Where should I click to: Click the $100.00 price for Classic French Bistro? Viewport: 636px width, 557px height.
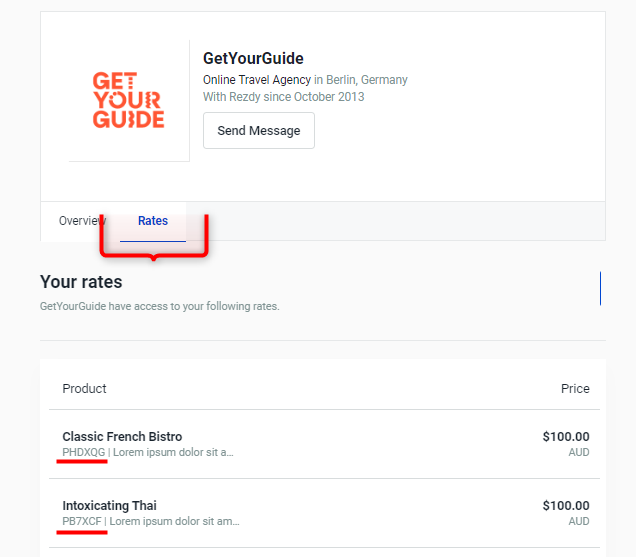click(566, 437)
